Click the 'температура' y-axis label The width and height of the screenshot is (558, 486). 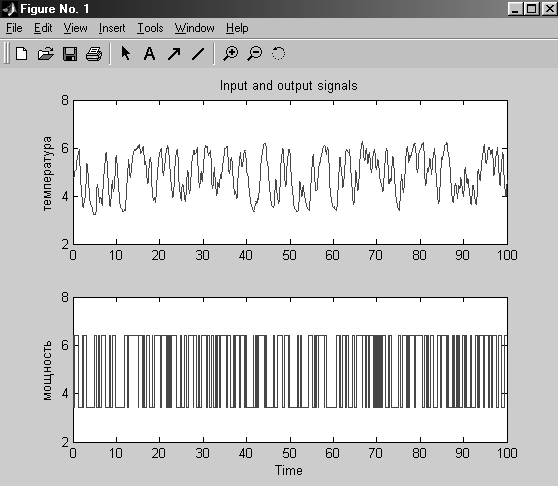click(x=47, y=173)
